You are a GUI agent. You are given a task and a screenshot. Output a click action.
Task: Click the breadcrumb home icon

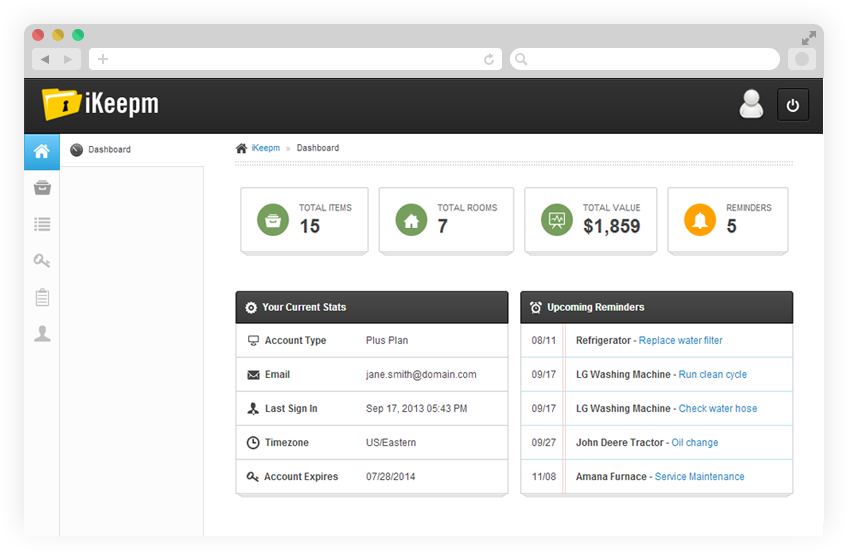coord(241,148)
